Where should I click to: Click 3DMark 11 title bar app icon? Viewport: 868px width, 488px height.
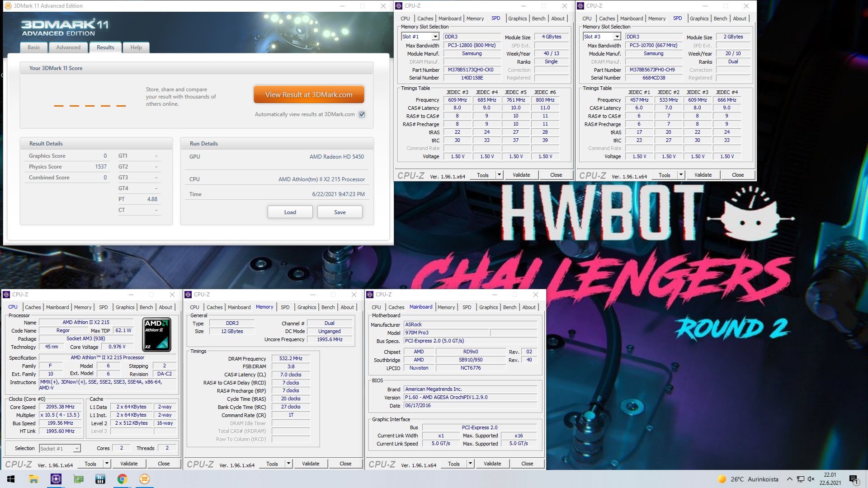point(8,6)
